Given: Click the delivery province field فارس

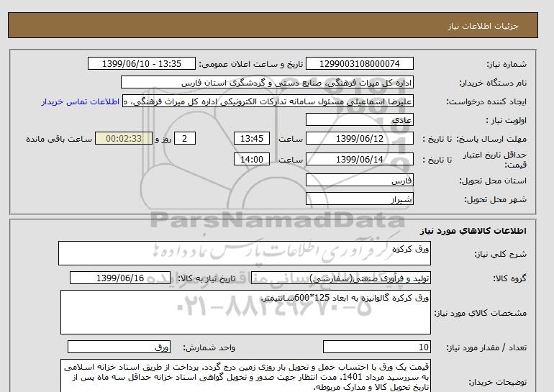Looking at the screenshot, I should tap(359, 180).
